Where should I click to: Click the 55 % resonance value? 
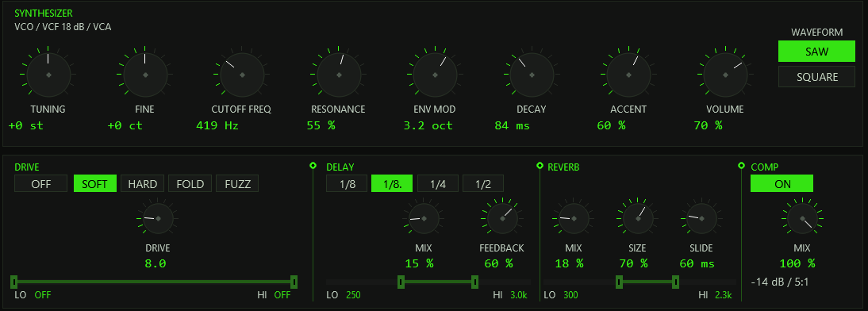coord(321,125)
